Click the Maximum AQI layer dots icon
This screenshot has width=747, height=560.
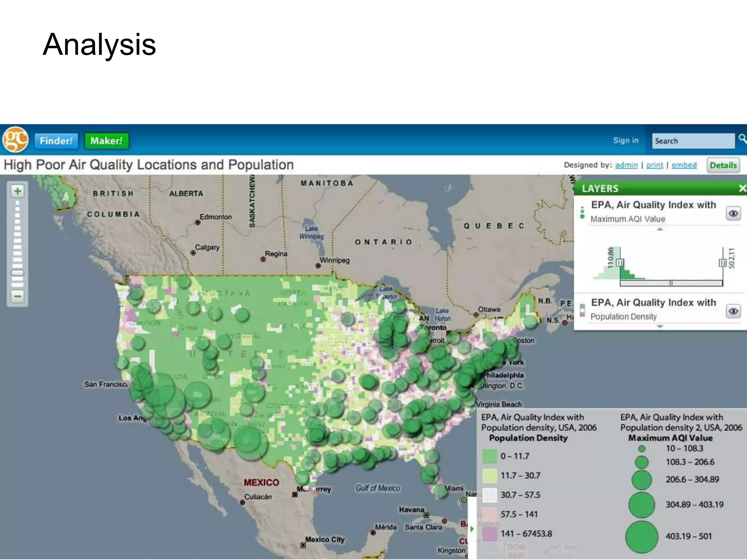[582, 213]
